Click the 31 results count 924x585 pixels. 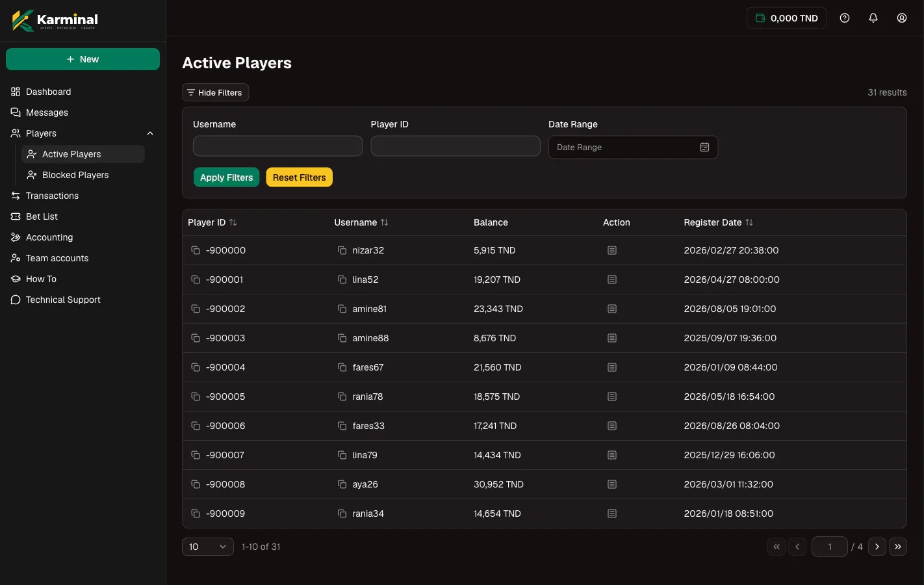point(887,92)
